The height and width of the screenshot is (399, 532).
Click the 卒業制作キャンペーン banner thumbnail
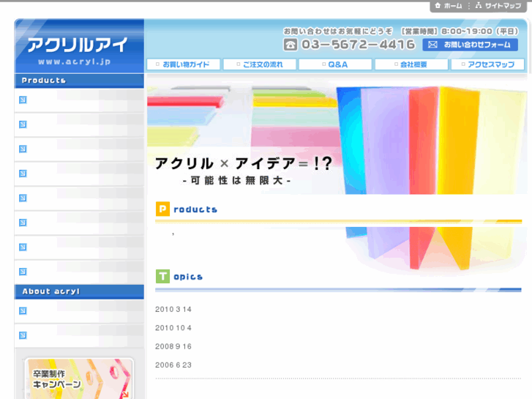[79, 378]
